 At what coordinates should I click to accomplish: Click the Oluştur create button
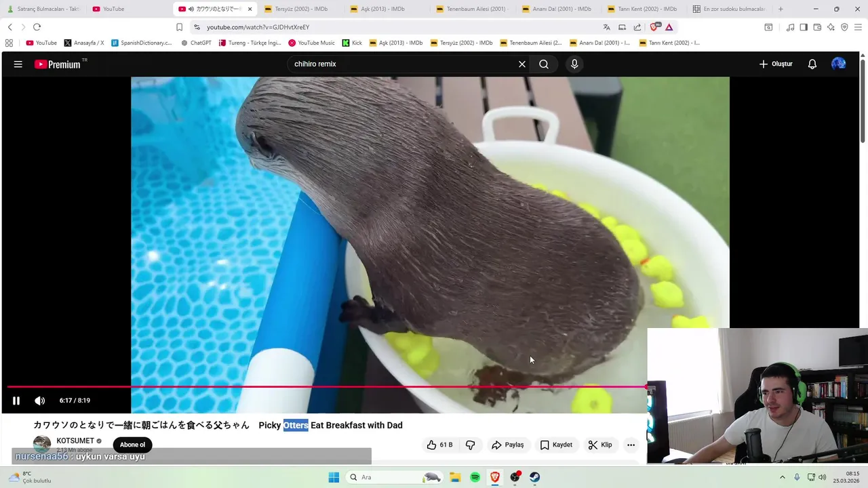pos(775,64)
